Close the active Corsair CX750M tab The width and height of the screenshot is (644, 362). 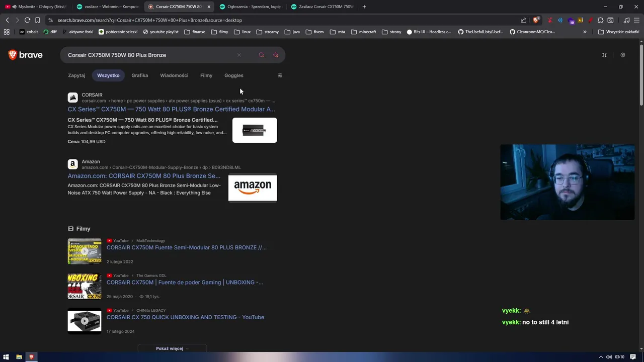(x=209, y=7)
